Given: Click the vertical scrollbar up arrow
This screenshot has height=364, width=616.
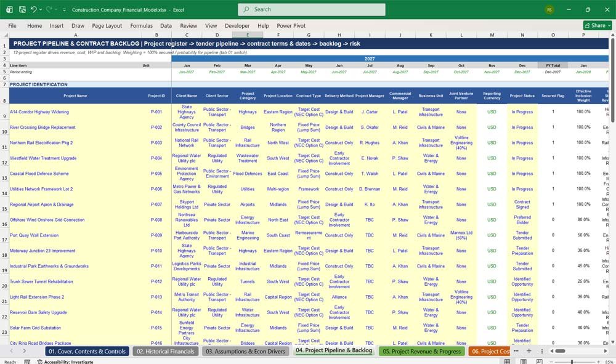Looking at the screenshot, I should click(x=612, y=35).
